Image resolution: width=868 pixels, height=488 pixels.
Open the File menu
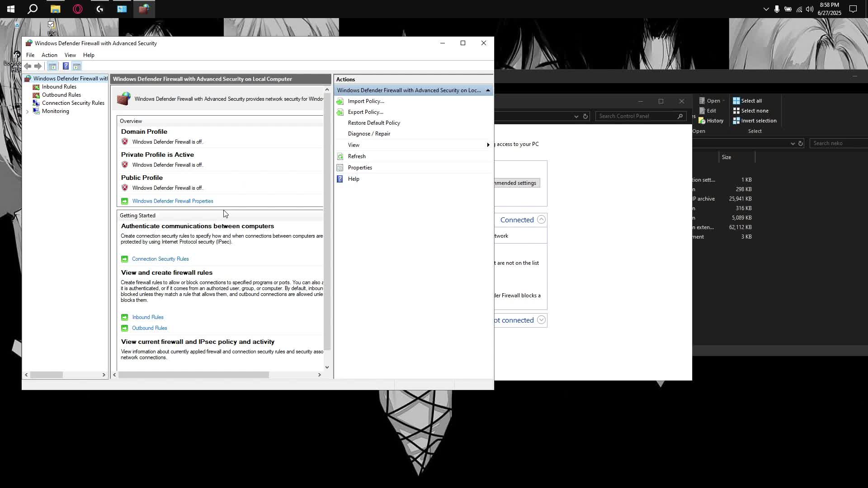click(x=30, y=55)
